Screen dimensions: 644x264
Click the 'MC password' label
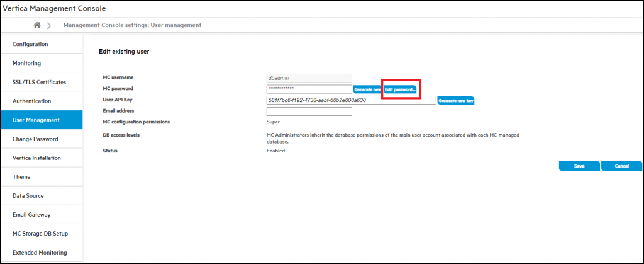[118, 88]
